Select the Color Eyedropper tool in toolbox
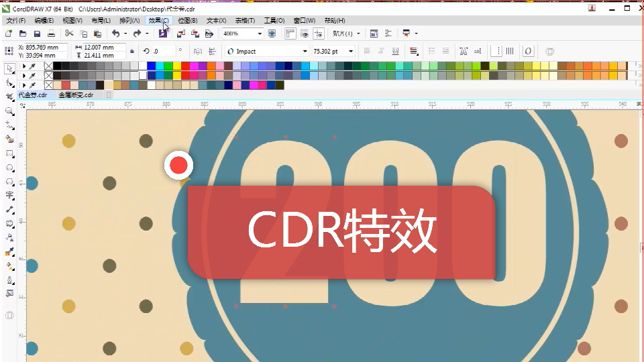 click(x=10, y=251)
